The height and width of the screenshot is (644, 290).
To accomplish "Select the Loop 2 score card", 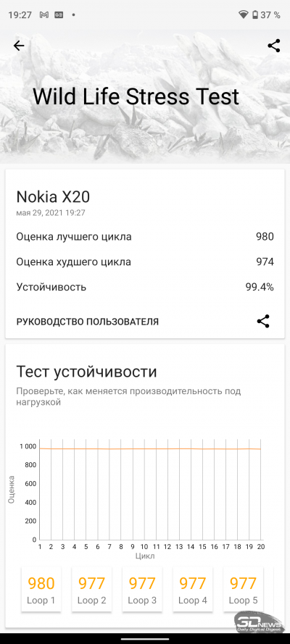I will (x=91, y=590).
